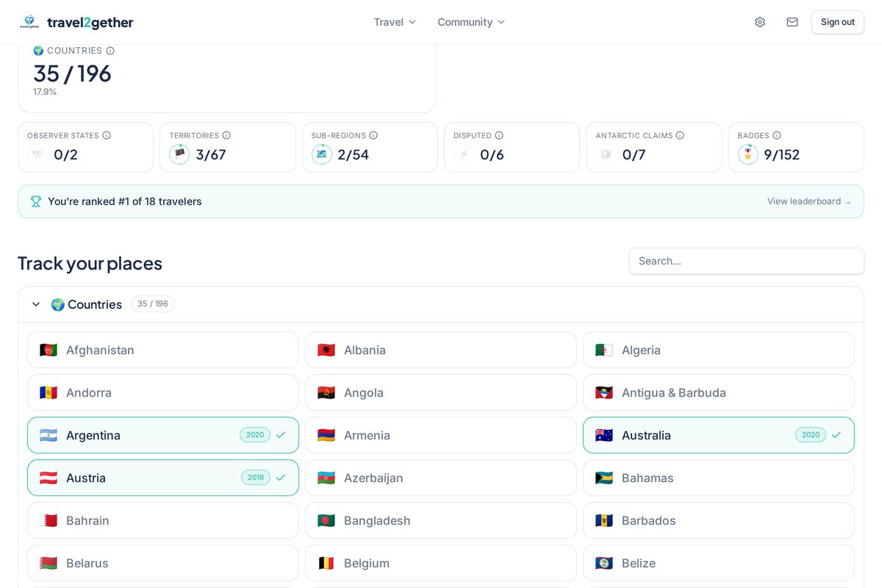Viewport: 882px width, 588px height.
Task: Open the messages envelope icon
Action: [792, 22]
